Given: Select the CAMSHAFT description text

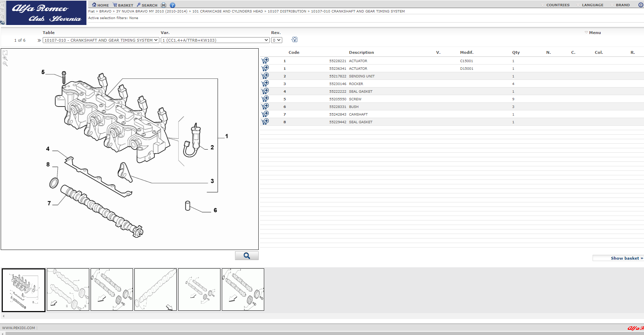Looking at the screenshot, I should (x=358, y=115).
